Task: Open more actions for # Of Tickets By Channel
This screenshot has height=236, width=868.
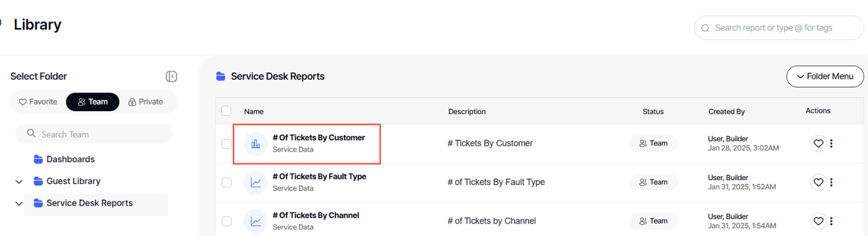Action: pos(831,220)
